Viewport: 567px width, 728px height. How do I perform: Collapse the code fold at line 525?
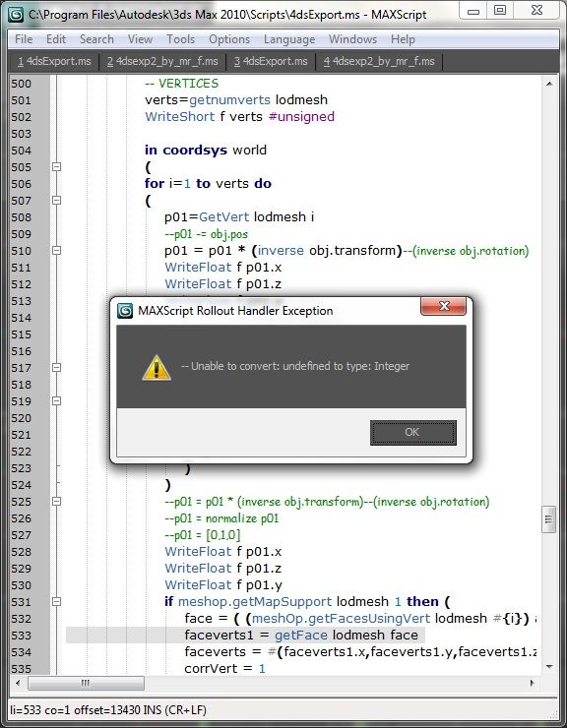pos(56,501)
